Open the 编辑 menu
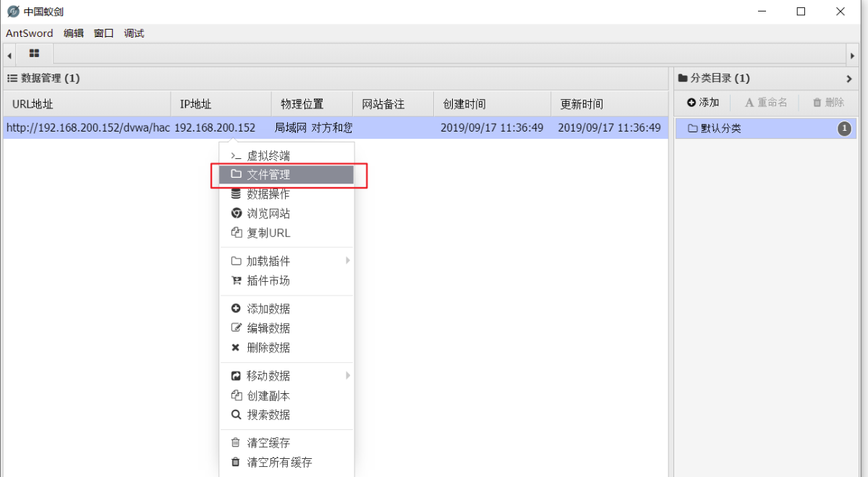868x477 pixels. click(x=74, y=33)
